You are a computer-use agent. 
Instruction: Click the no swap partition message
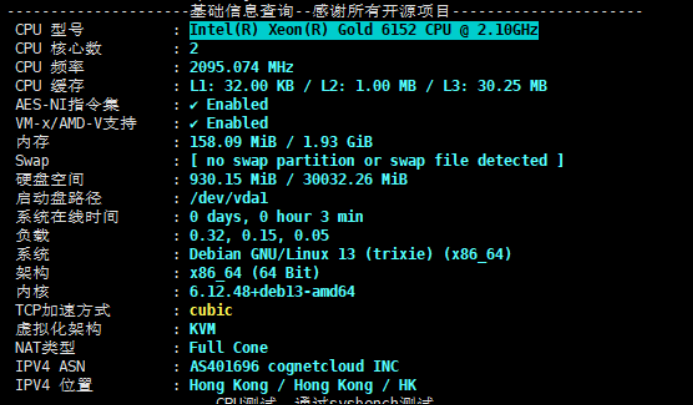coord(376,161)
